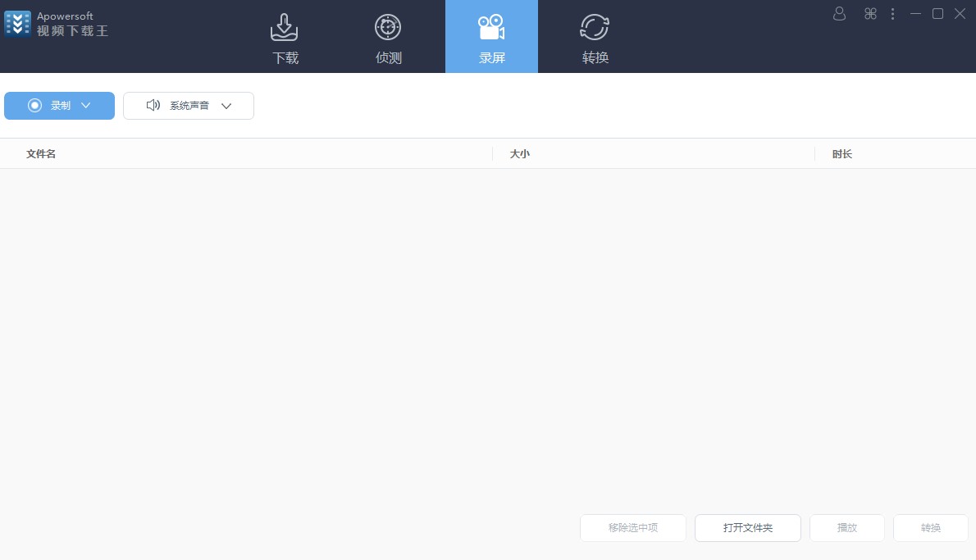Expand the recording mode dropdown arrow
976x560 pixels.
click(x=86, y=105)
